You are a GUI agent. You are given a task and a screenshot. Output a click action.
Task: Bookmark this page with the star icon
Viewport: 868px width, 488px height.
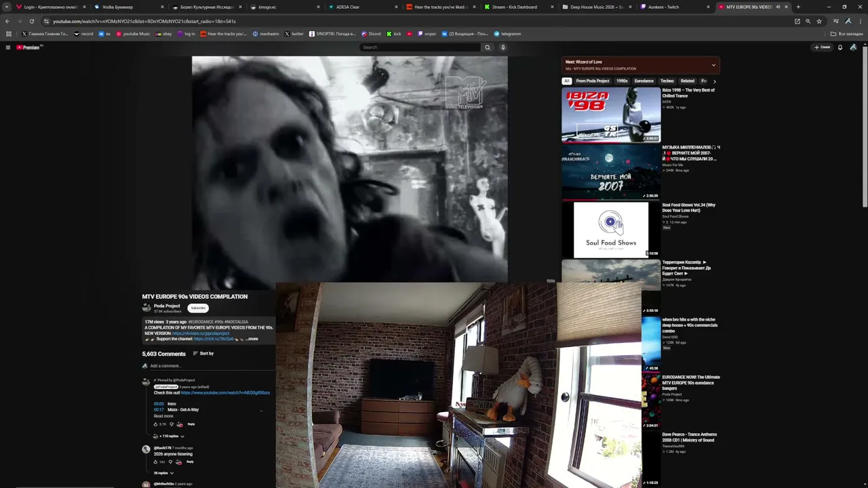819,21
